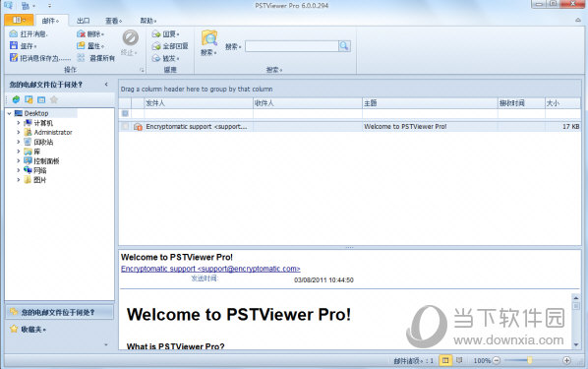Click the properties icon in ribbon

click(x=81, y=46)
